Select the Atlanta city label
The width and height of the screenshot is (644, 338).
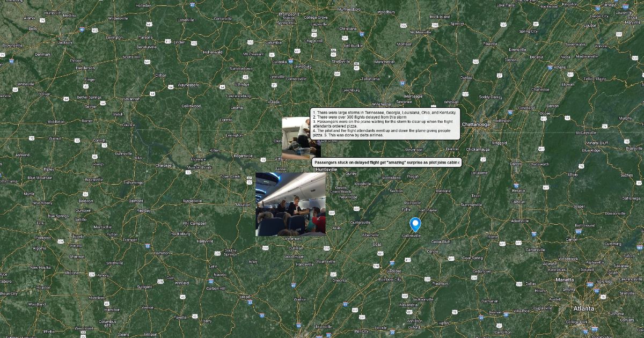pos(583,308)
